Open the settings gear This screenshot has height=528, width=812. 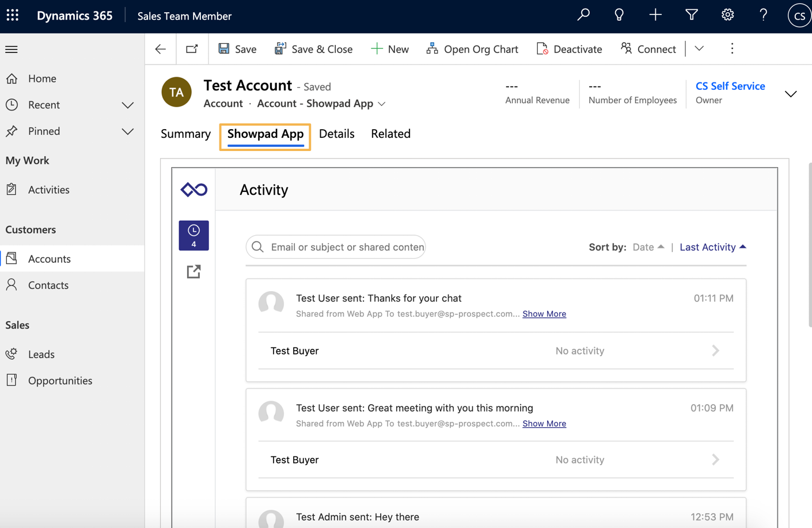[727, 16]
